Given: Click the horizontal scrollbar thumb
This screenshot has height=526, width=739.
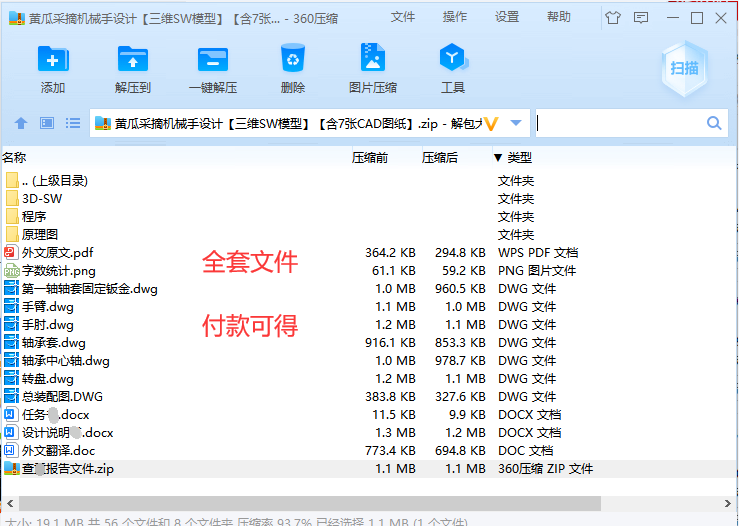Looking at the screenshot, I should point(310,503).
